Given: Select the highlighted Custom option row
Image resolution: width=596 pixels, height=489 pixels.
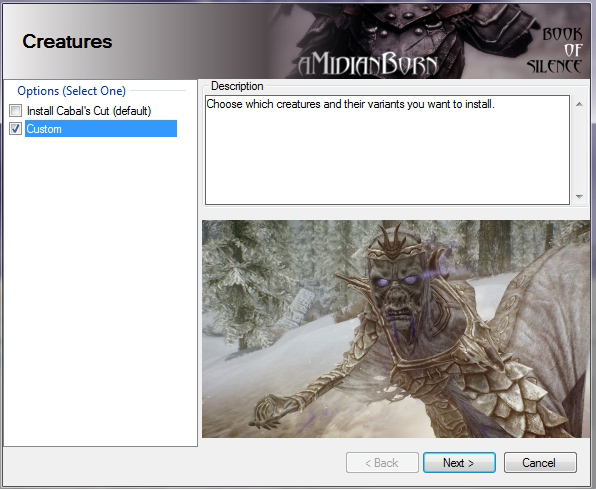Looking at the screenshot, I should [101, 129].
